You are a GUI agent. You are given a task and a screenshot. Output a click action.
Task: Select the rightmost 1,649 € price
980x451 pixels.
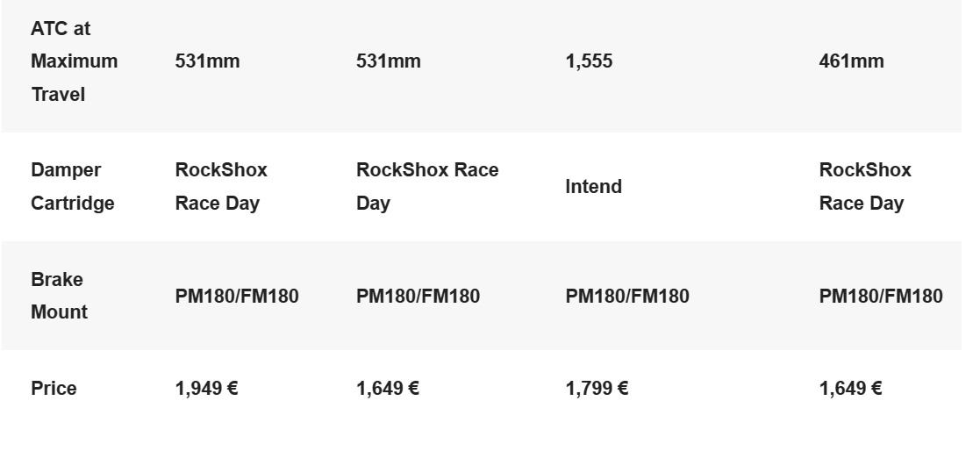(851, 388)
